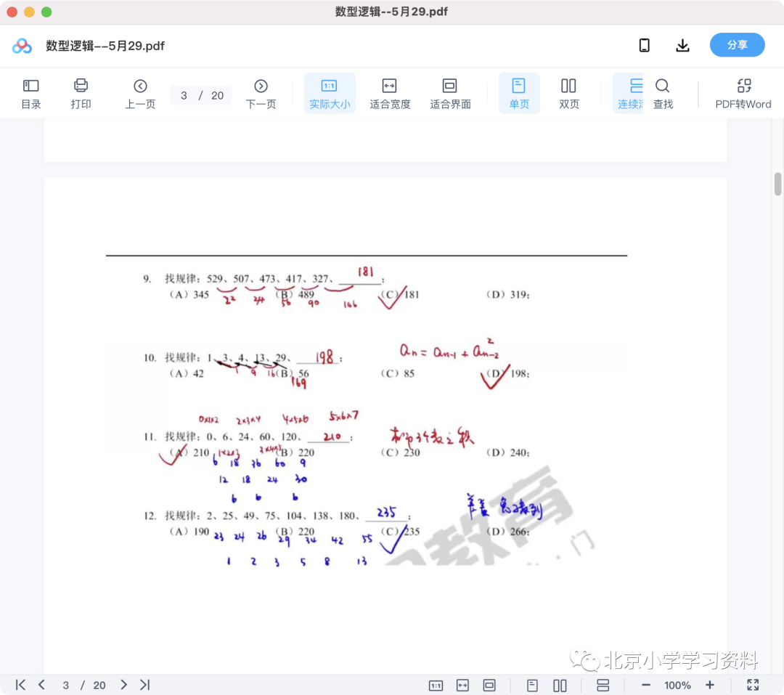
Task: Select 实际大小 actual size view
Action: click(330, 94)
